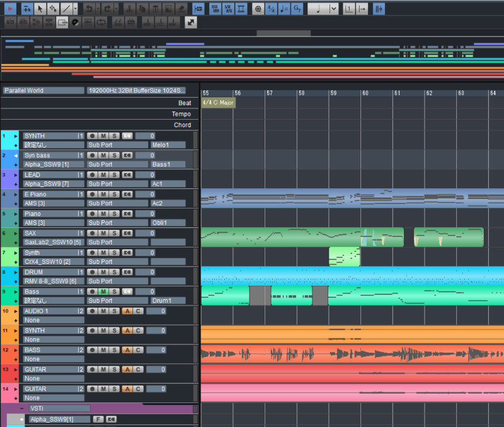Click the undo arrow icon
The image size is (504, 427).
(x=89, y=9)
